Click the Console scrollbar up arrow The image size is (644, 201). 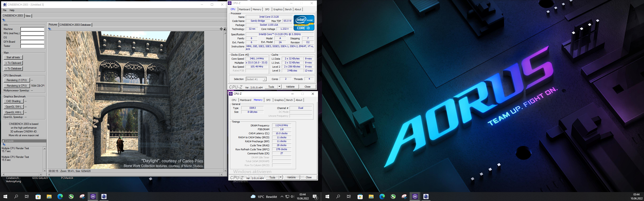pos(44,149)
